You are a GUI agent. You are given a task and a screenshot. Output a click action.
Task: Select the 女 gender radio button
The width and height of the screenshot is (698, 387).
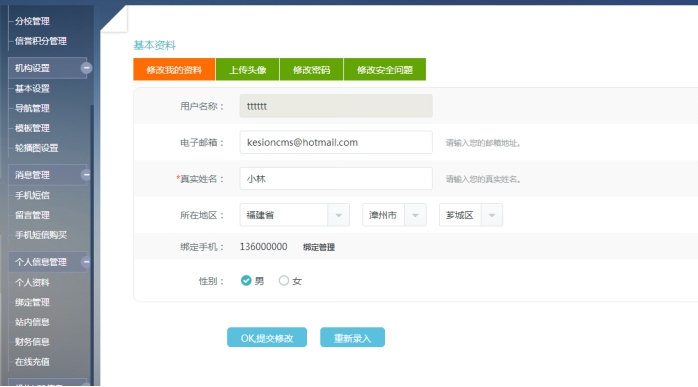284,281
